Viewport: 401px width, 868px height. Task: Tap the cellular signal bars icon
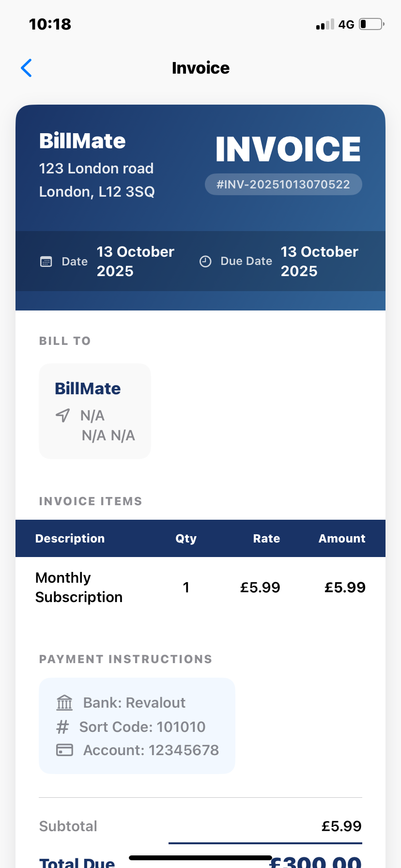tap(325, 25)
